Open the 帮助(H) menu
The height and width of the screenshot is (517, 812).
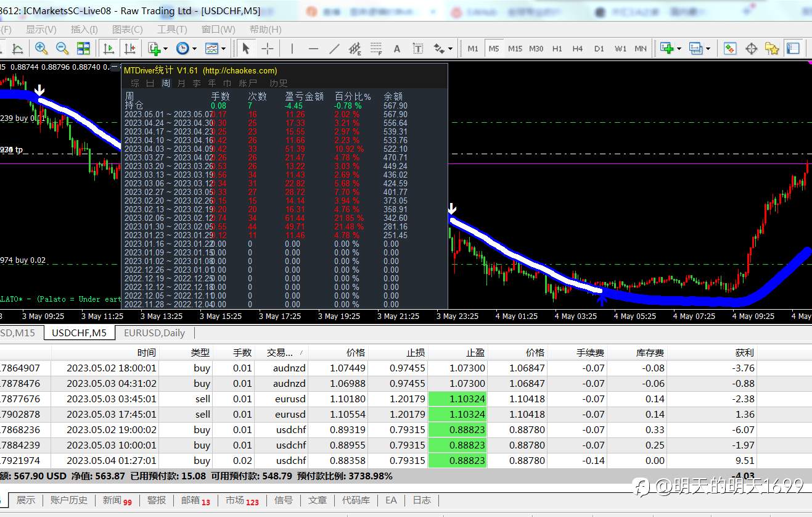coord(266,30)
